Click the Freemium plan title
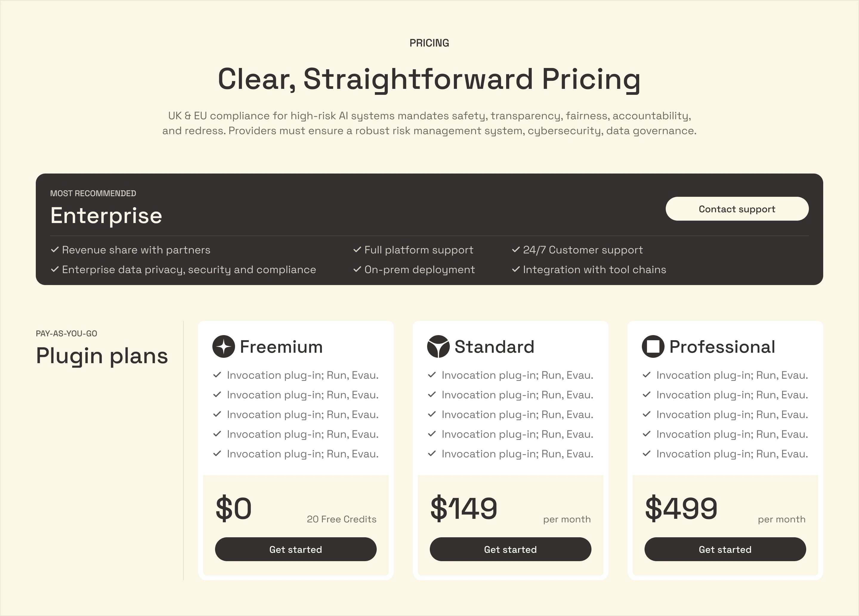 (281, 347)
